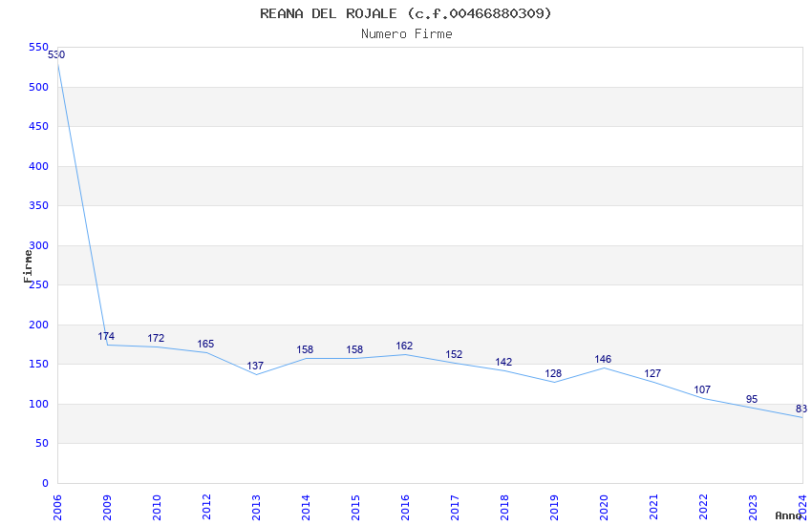812x525 pixels.
Task: Click the x-axis year 2016
Action: click(405, 508)
